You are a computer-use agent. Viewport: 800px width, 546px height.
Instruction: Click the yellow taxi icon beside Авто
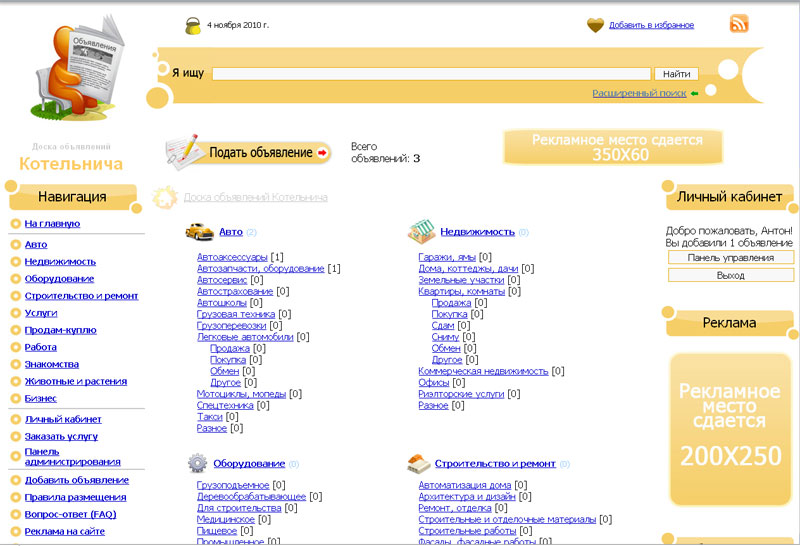(198, 232)
